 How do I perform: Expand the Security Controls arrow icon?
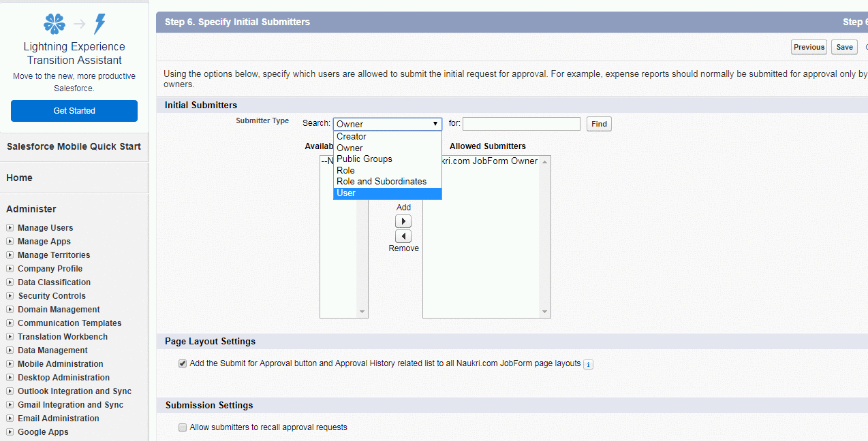point(10,296)
